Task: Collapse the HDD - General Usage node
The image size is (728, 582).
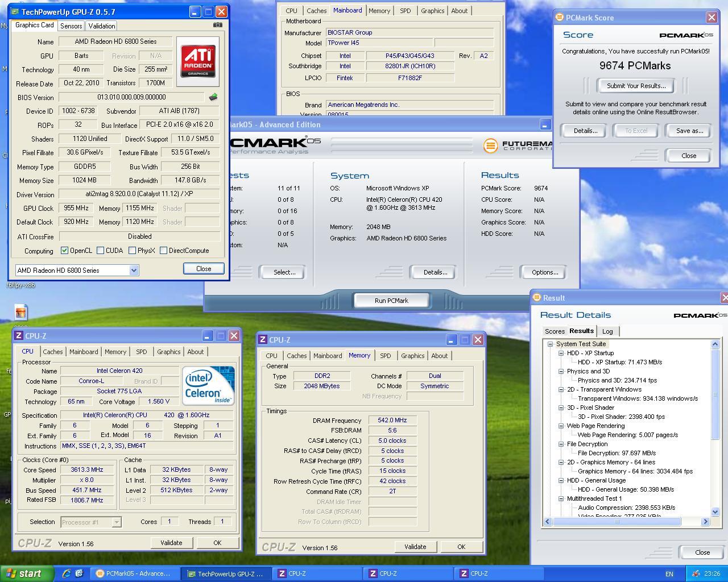Action: point(561,480)
